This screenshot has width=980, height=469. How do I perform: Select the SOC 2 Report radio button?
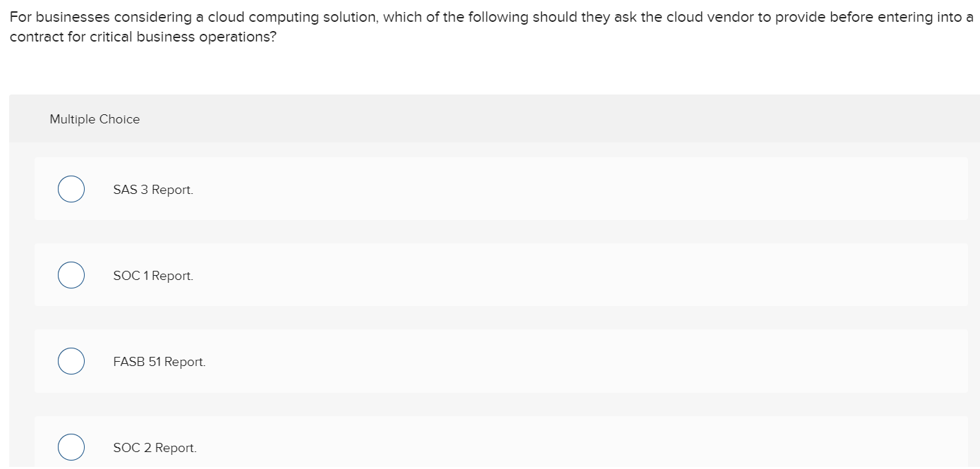pos(71,446)
